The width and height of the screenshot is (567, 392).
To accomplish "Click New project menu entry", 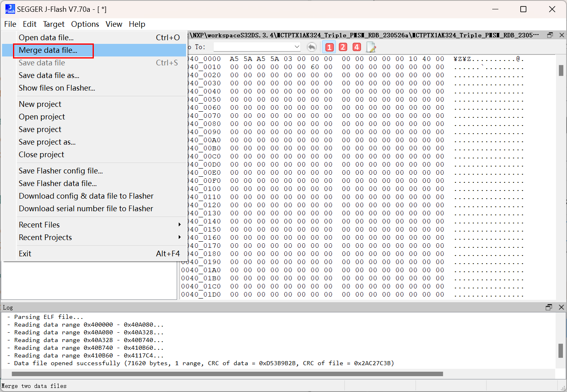I will (x=94, y=104).
